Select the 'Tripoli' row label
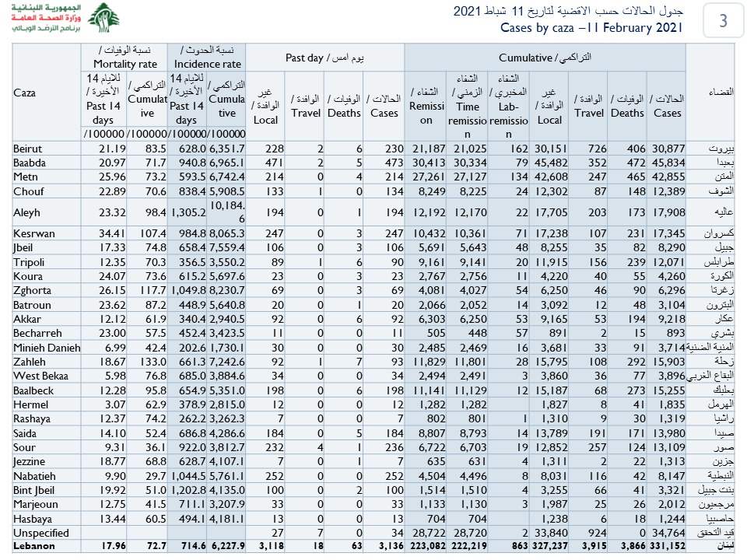 click(x=29, y=262)
